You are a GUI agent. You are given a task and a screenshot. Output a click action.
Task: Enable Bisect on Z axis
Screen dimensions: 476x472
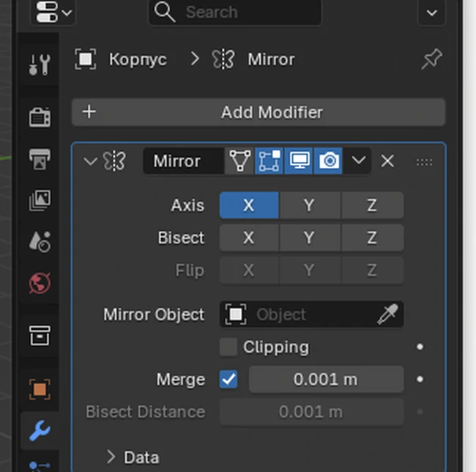point(373,237)
